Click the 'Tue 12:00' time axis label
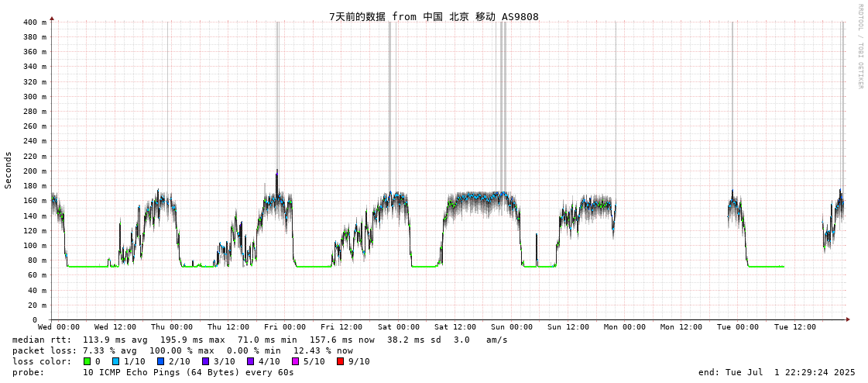The height and width of the screenshot is (383, 868). (x=795, y=327)
